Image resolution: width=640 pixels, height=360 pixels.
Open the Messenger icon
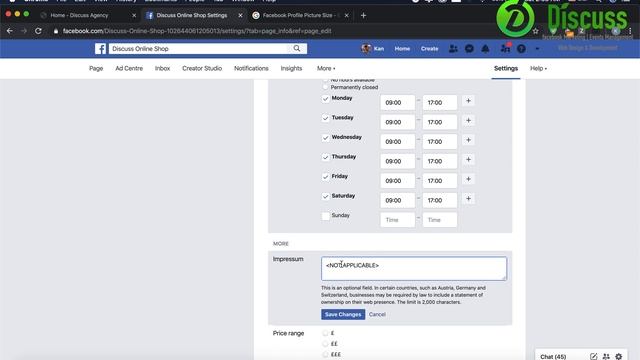pyautogui.click(x=469, y=49)
